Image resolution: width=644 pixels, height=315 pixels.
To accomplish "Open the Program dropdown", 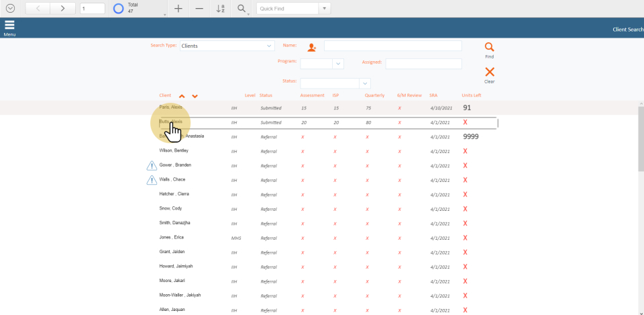I will pos(337,64).
